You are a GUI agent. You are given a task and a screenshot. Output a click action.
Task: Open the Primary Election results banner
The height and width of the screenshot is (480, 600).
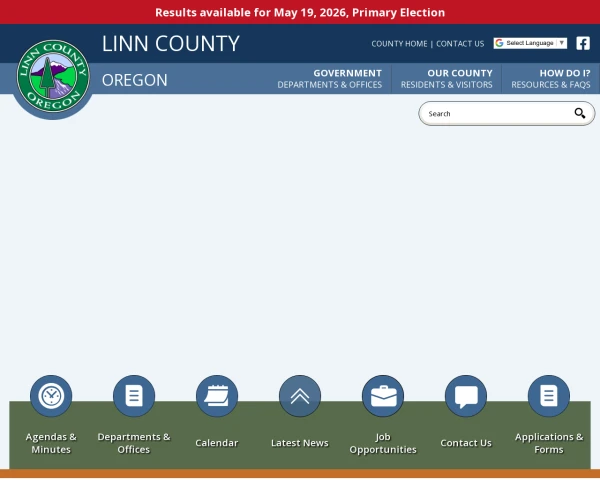(300, 12)
